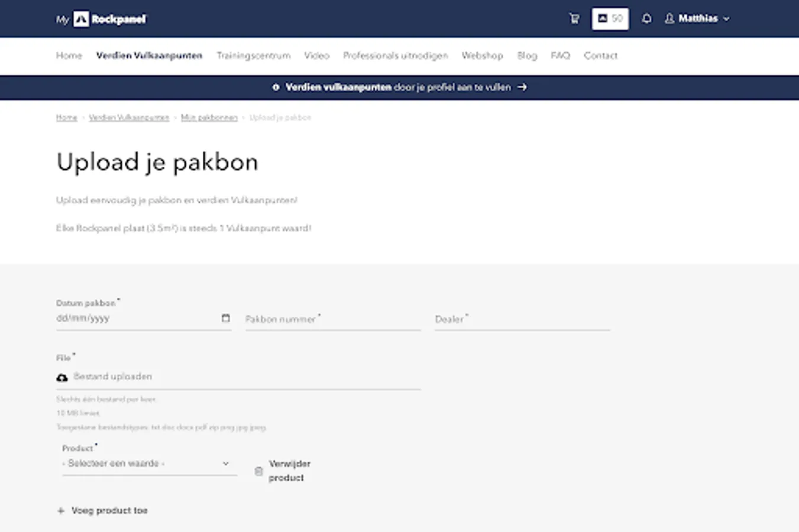Click the '10 MB limiet' hint text
This screenshot has width=799, height=532.
[x=78, y=413]
